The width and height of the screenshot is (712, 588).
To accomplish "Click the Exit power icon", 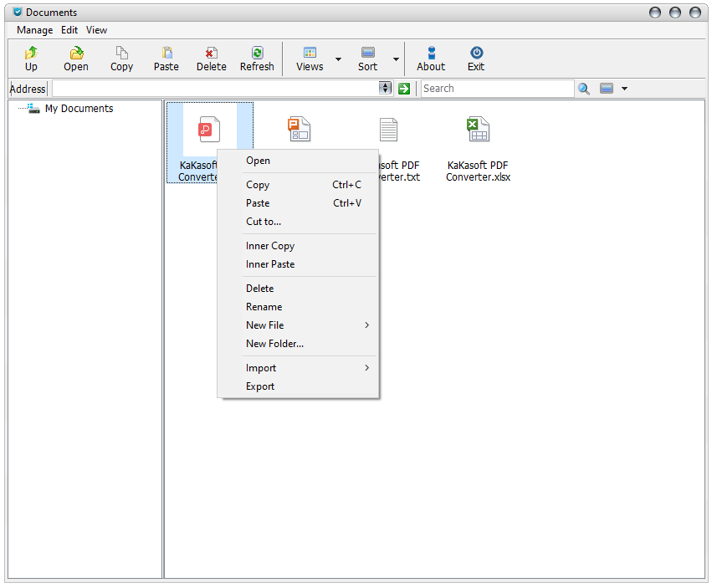I will click(476, 53).
